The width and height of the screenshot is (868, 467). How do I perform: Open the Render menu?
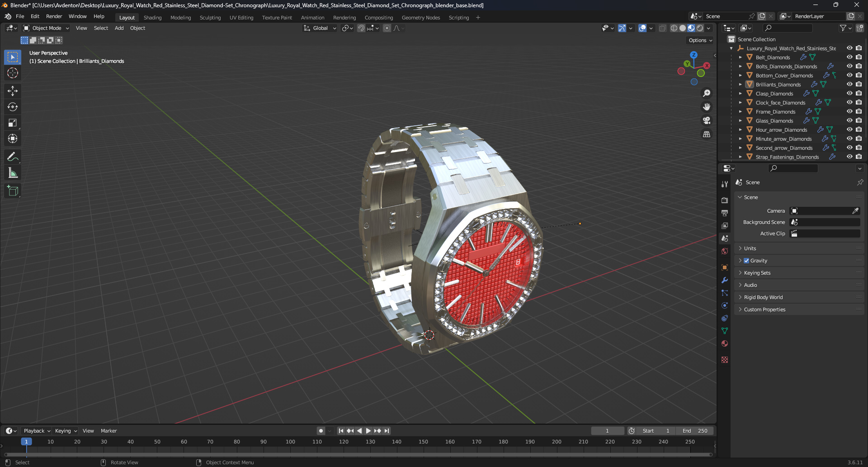click(x=54, y=16)
